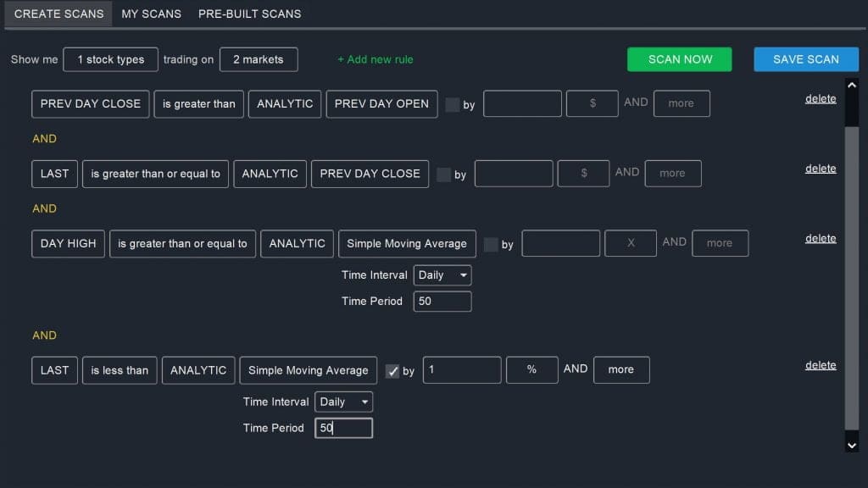The width and height of the screenshot is (868, 488).
Task: Delete the PREV DAY CLOSE rule
Action: coord(820,98)
